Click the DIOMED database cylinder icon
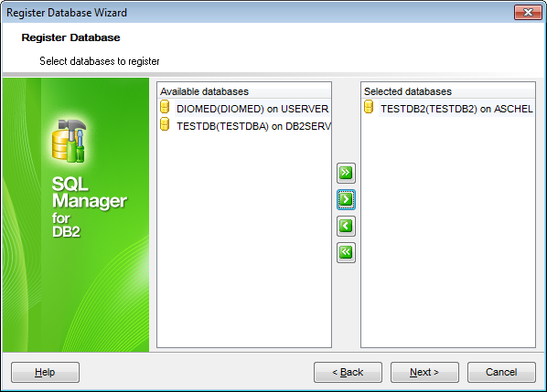This screenshot has width=547, height=392. tap(165, 107)
